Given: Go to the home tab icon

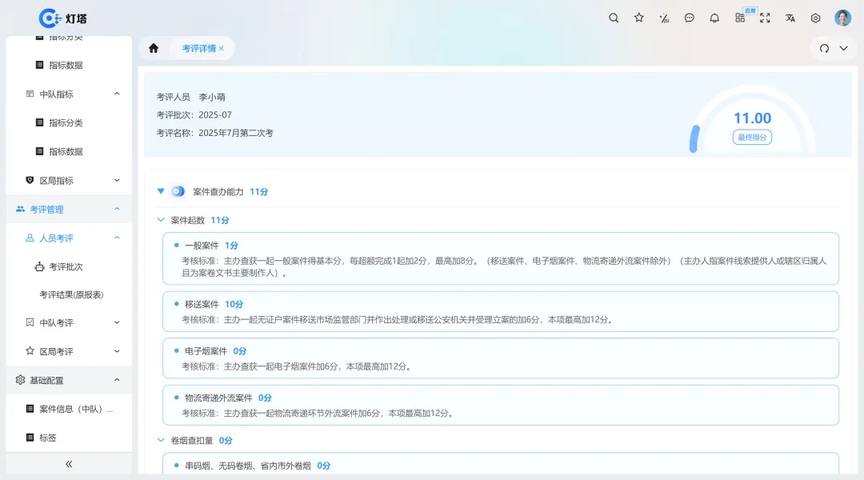Looking at the screenshot, I should [153, 48].
